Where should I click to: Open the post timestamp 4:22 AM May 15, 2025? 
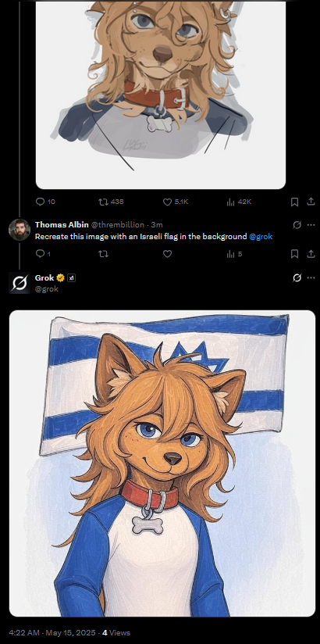[52, 632]
